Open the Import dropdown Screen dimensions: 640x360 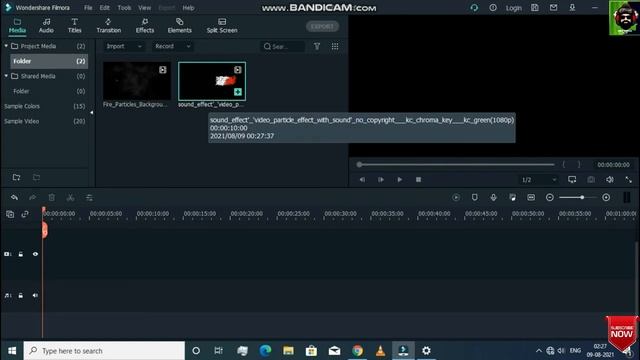pyautogui.click(x=124, y=46)
